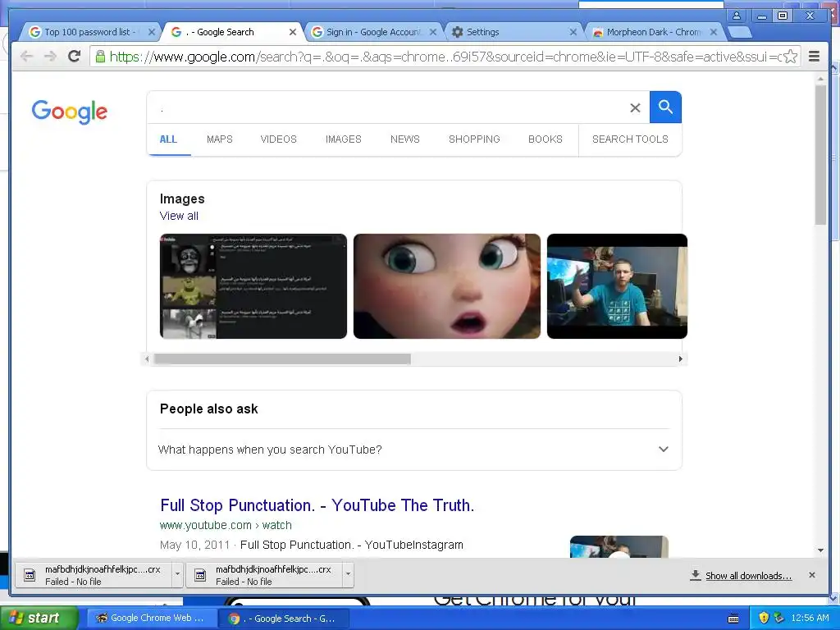The height and width of the screenshot is (630, 840).
Task: Click the carousel left scroll arrow
Action: [147, 359]
